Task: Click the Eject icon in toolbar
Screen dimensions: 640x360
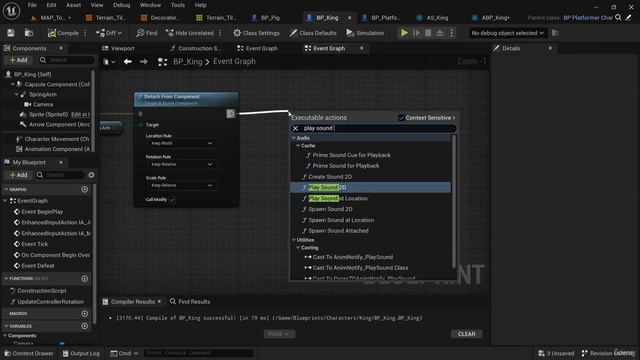Action: tap(440, 33)
